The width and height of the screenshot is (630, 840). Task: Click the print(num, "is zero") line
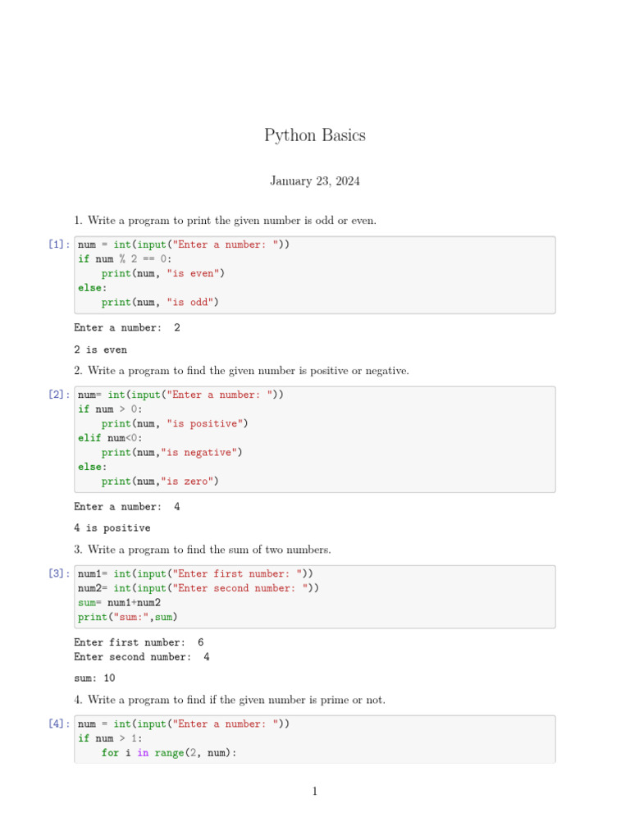tap(160, 481)
